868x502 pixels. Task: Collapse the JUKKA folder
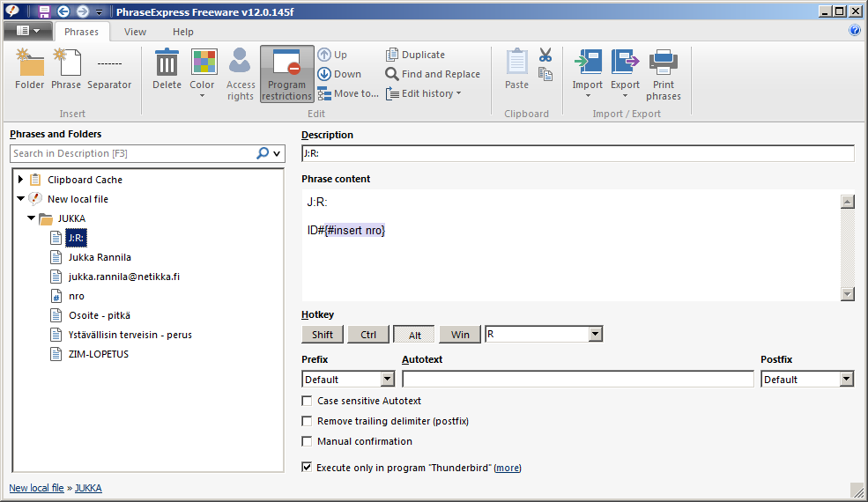[x=31, y=218]
